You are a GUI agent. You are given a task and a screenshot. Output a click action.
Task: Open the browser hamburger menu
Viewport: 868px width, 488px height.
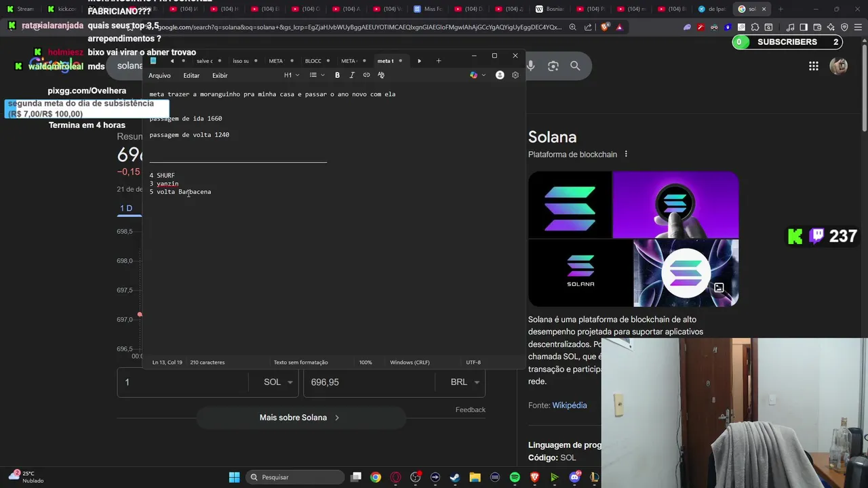tap(858, 27)
